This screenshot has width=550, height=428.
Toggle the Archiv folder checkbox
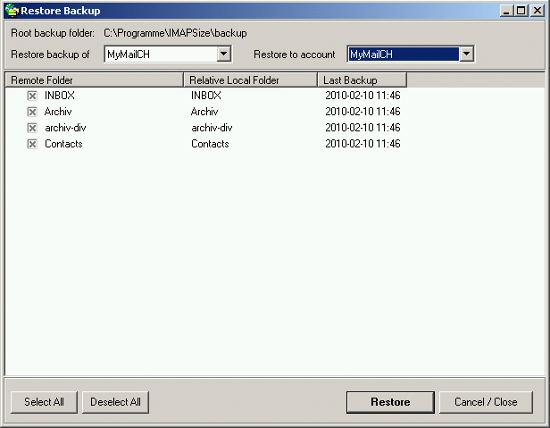pyautogui.click(x=32, y=112)
